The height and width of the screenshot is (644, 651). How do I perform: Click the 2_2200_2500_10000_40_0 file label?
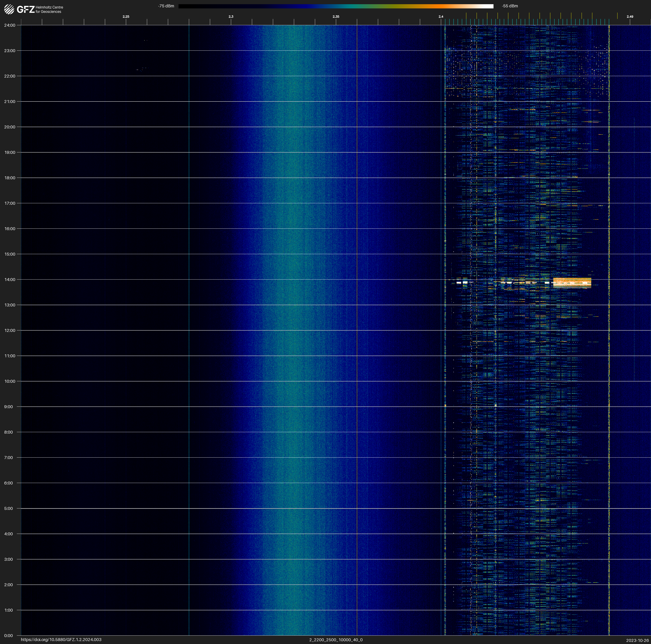tap(336, 640)
